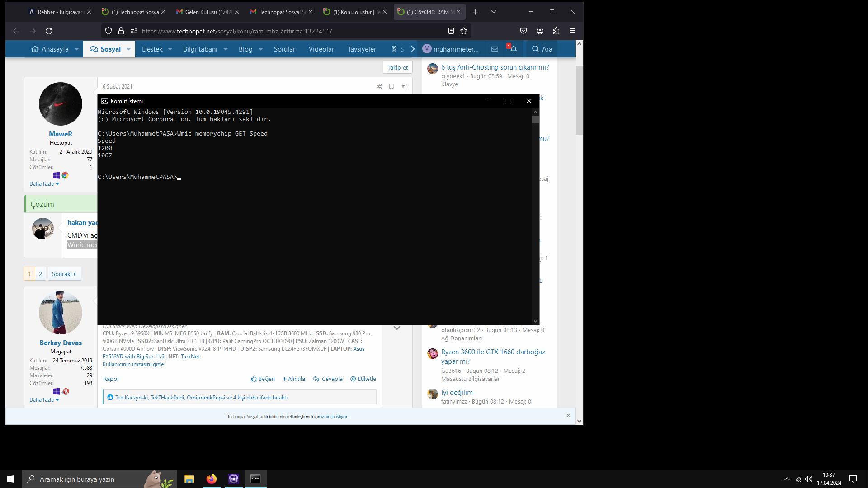Open the notifications bell icon
Viewport: 868px width, 488px height.
click(x=513, y=49)
